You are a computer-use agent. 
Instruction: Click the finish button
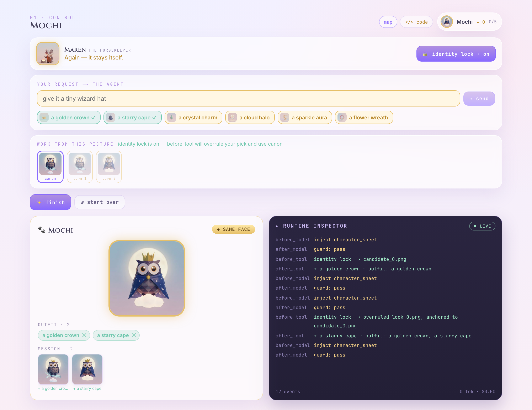pos(50,202)
